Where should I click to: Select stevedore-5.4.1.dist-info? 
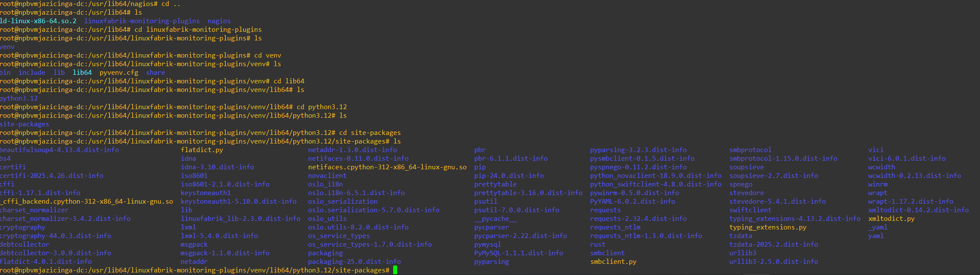(777, 202)
